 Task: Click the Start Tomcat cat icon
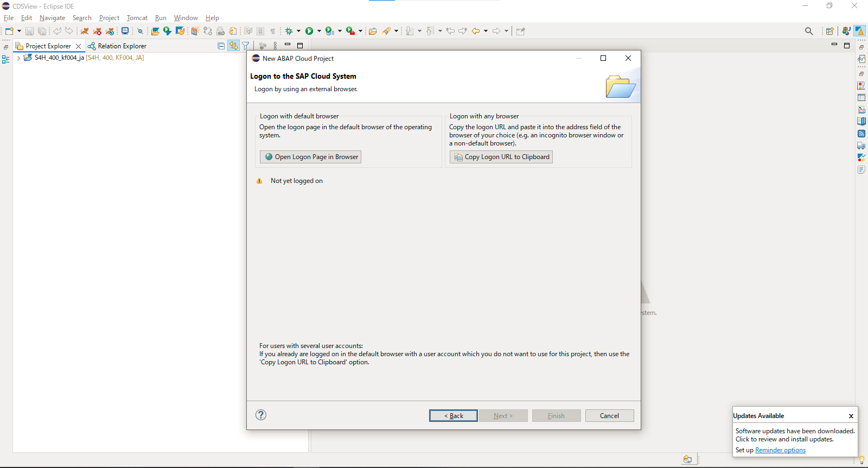pos(85,31)
